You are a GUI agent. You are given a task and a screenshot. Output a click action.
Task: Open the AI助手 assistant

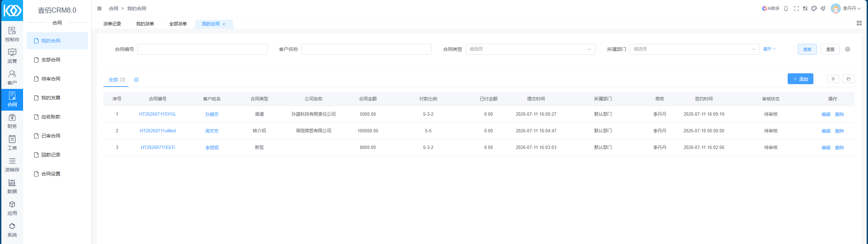point(771,8)
